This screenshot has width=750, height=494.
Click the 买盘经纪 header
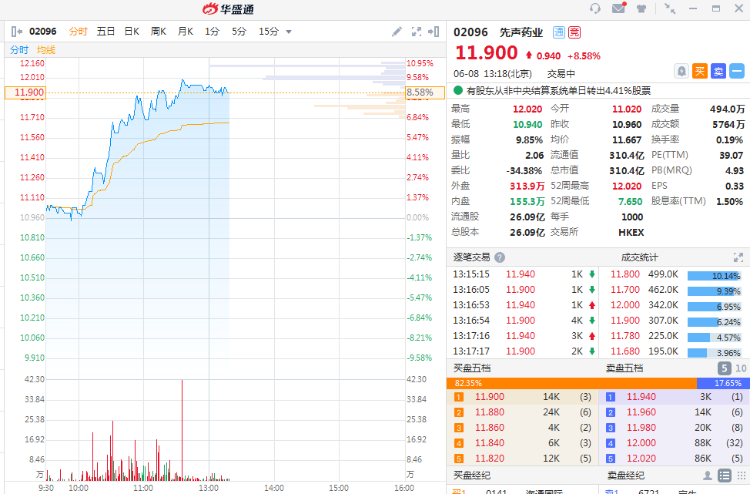click(472, 475)
